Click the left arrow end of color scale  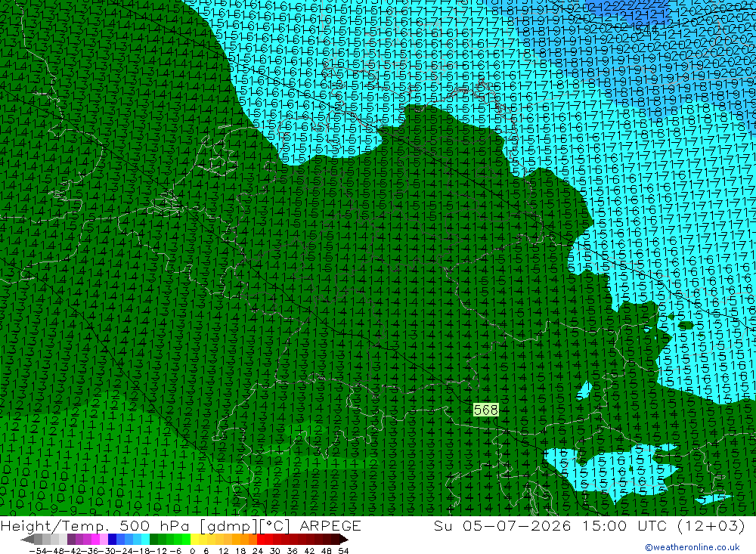[x=27, y=540]
